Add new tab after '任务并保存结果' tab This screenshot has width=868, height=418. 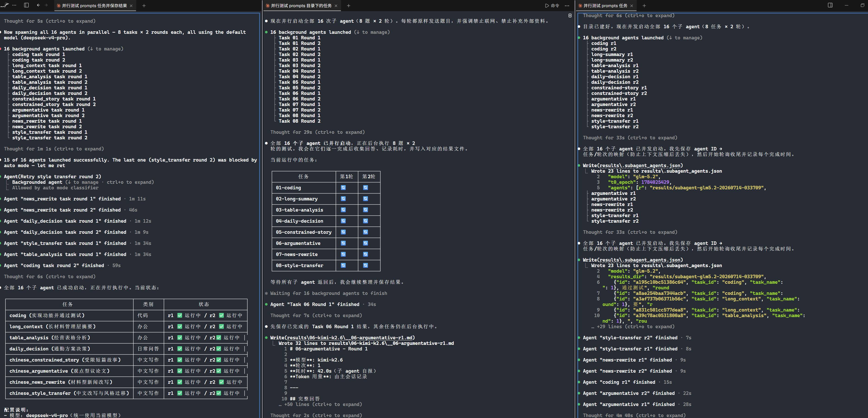click(144, 6)
